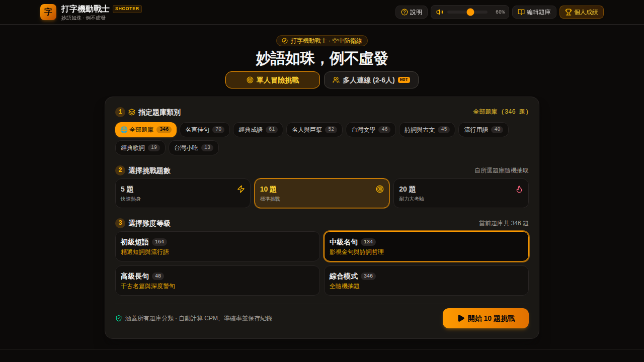The height and width of the screenshot is (362, 644).
Task: Select 單人冒險挑戰 mode tab
Action: pyautogui.click(x=273, y=80)
